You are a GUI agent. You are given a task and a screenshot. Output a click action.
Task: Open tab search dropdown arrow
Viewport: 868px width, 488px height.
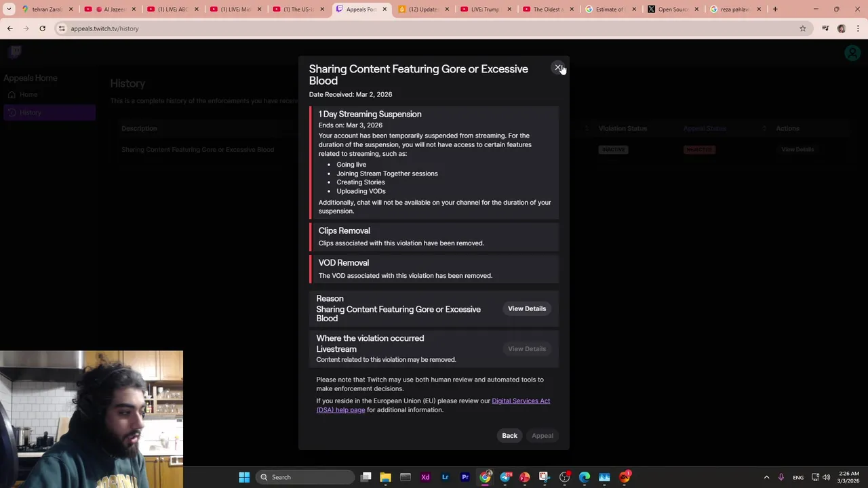(x=9, y=9)
